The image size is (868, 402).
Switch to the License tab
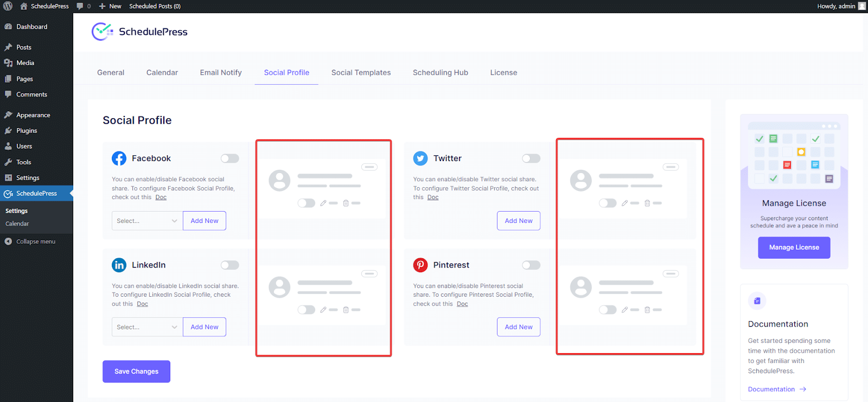pyautogui.click(x=503, y=72)
